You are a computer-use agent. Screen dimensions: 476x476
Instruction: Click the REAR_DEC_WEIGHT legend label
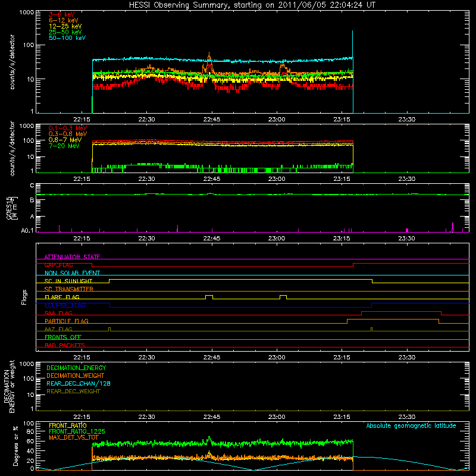point(73,392)
